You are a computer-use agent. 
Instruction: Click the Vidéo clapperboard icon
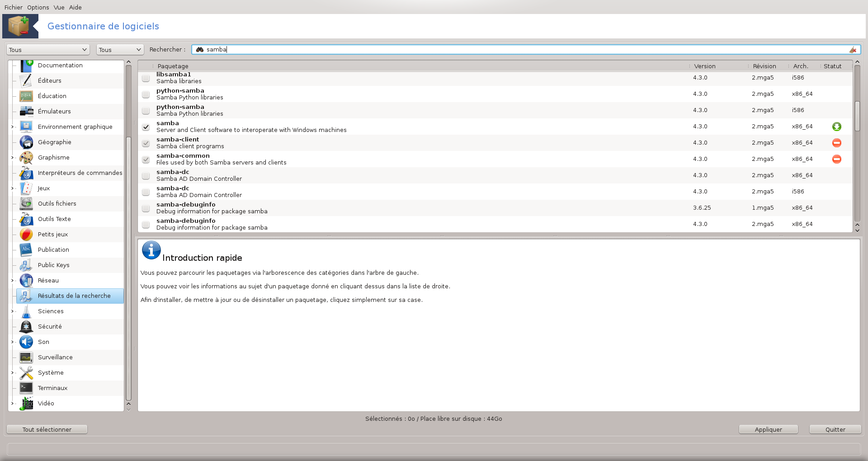pos(27,404)
